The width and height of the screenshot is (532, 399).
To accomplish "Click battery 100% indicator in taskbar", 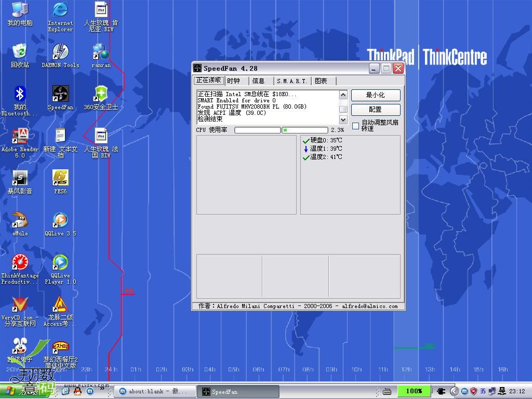I will 414,391.
